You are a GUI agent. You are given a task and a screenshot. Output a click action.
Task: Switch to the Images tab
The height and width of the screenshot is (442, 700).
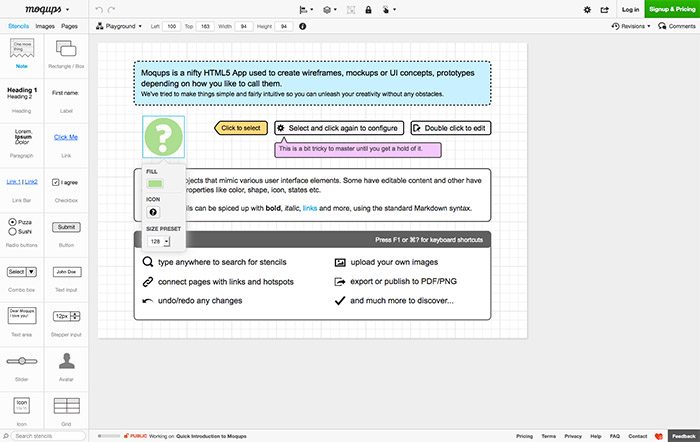coord(44,26)
